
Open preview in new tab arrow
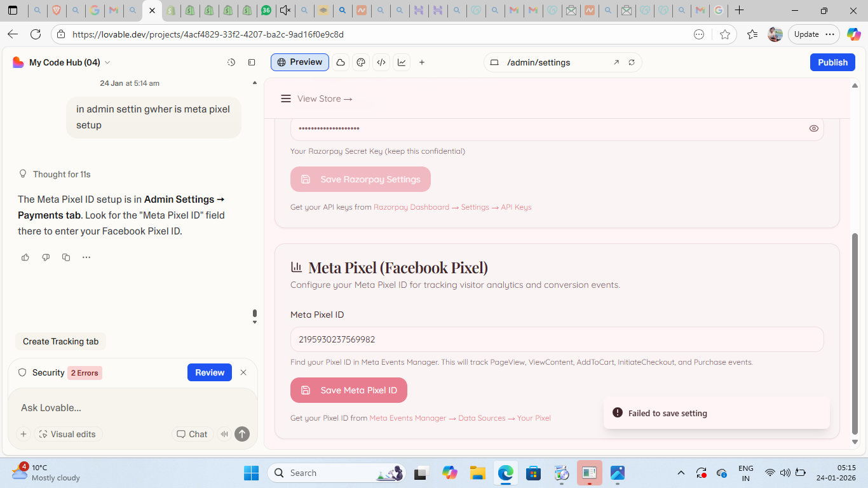click(616, 62)
